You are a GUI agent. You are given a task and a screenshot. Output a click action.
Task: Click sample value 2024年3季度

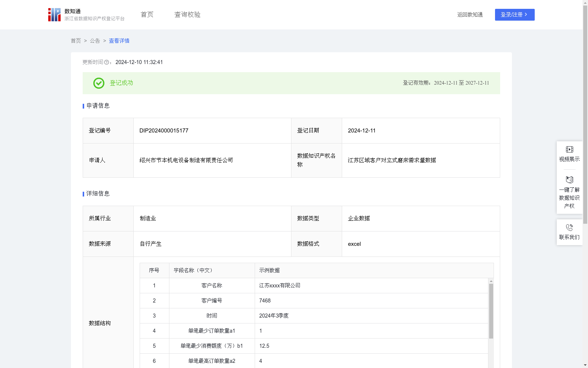coord(274,316)
